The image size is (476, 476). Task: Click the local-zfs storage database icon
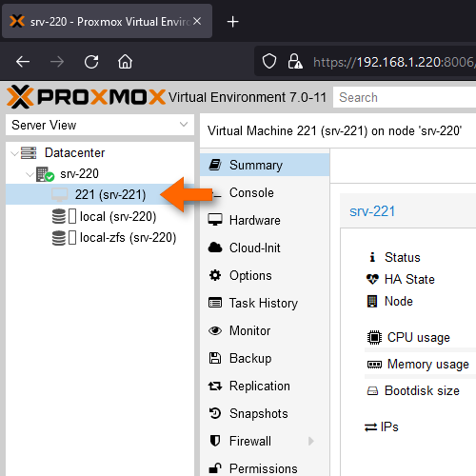[59, 237]
